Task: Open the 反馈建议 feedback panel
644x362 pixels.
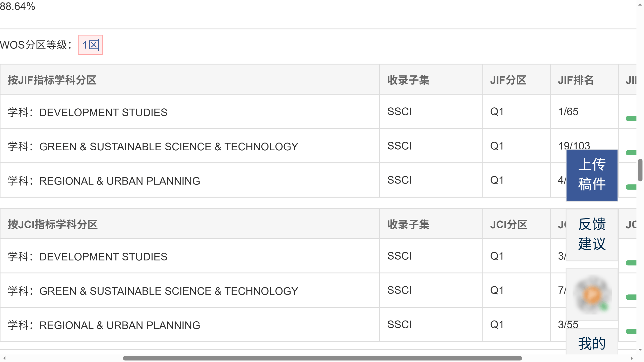Action: point(592,234)
